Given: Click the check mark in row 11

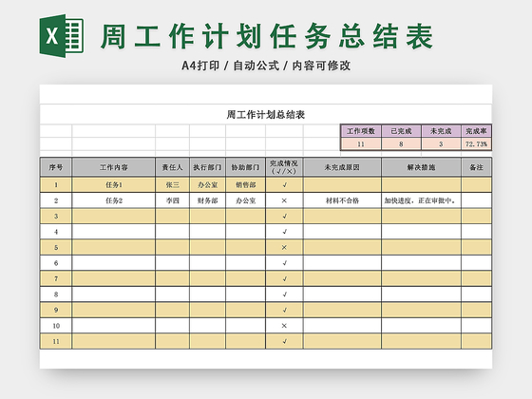Looking at the screenshot, I should (284, 341).
